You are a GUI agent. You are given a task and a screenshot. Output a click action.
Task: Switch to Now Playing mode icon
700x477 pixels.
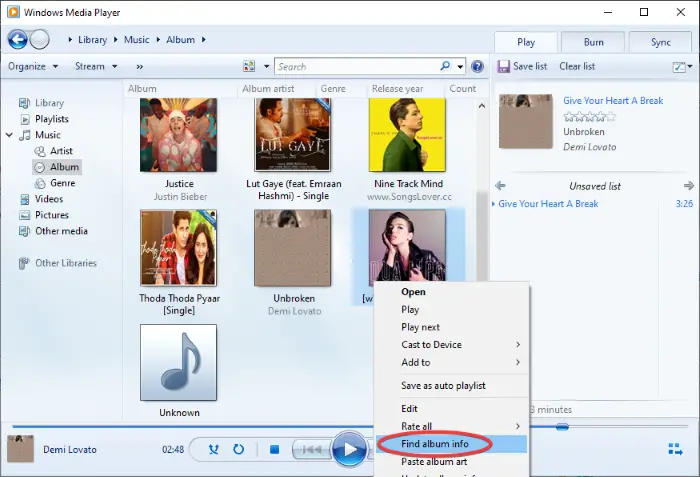coord(675,449)
